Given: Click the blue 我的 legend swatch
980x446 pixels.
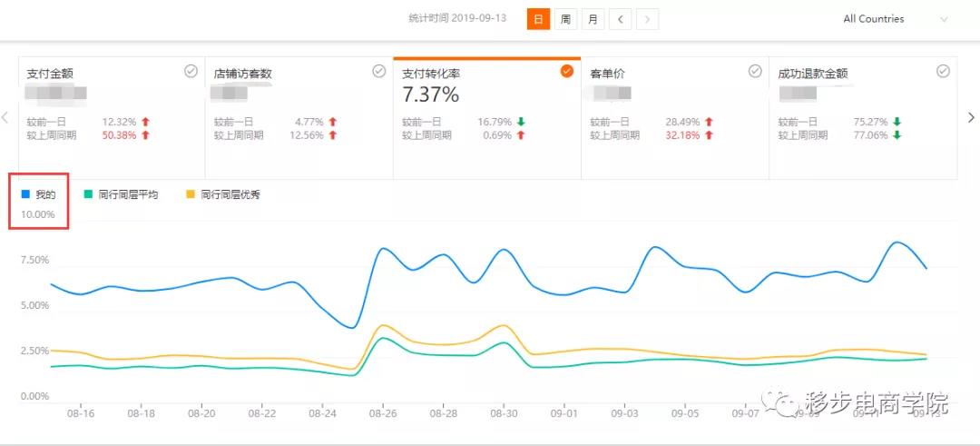Looking at the screenshot, I should click(25, 194).
